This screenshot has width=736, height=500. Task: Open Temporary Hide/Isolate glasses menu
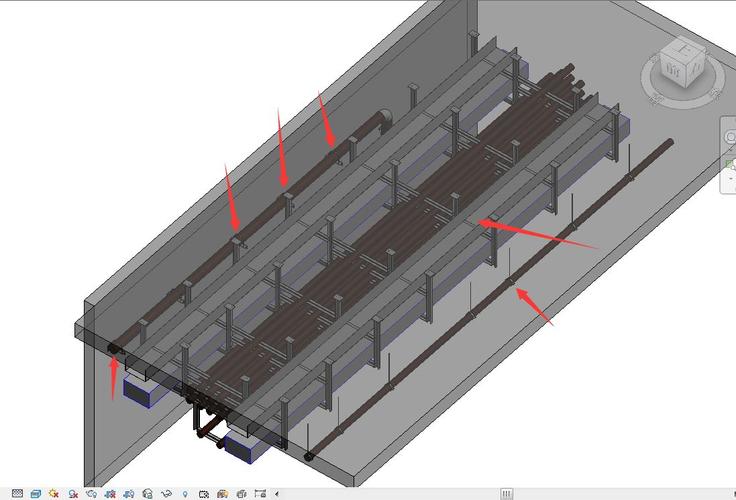pyautogui.click(x=166, y=493)
